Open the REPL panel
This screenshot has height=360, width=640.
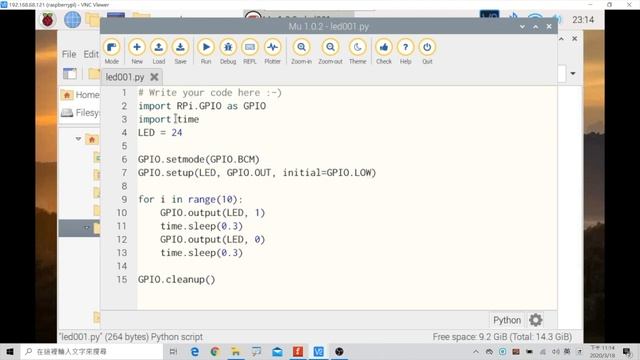[x=250, y=51]
